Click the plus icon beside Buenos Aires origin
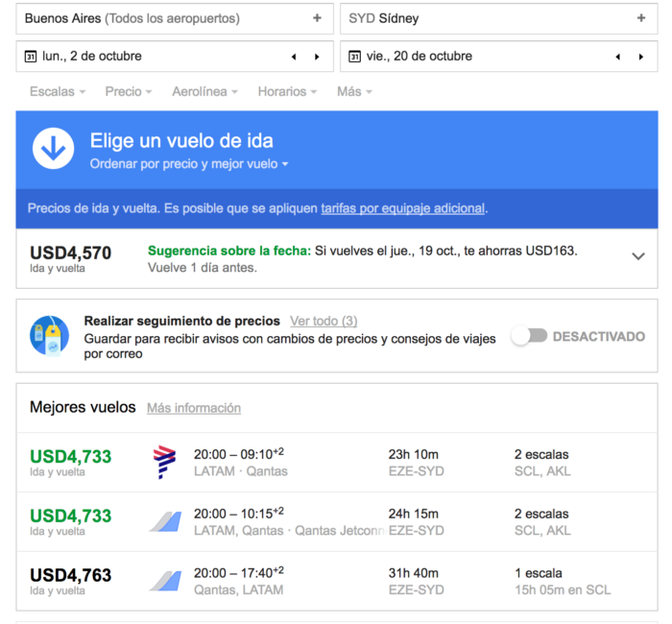This screenshot has width=672, height=624. point(318,18)
